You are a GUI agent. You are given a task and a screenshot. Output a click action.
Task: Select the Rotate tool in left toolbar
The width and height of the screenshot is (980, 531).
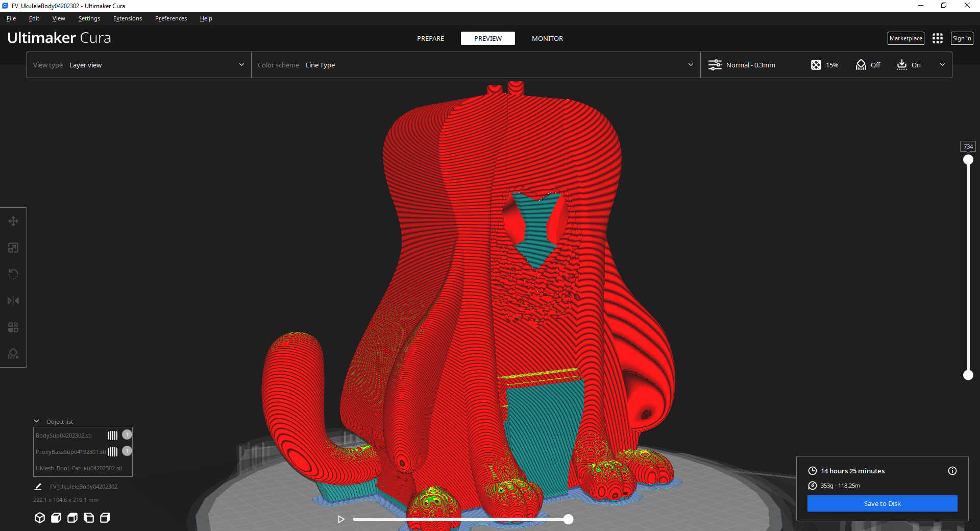pyautogui.click(x=13, y=274)
